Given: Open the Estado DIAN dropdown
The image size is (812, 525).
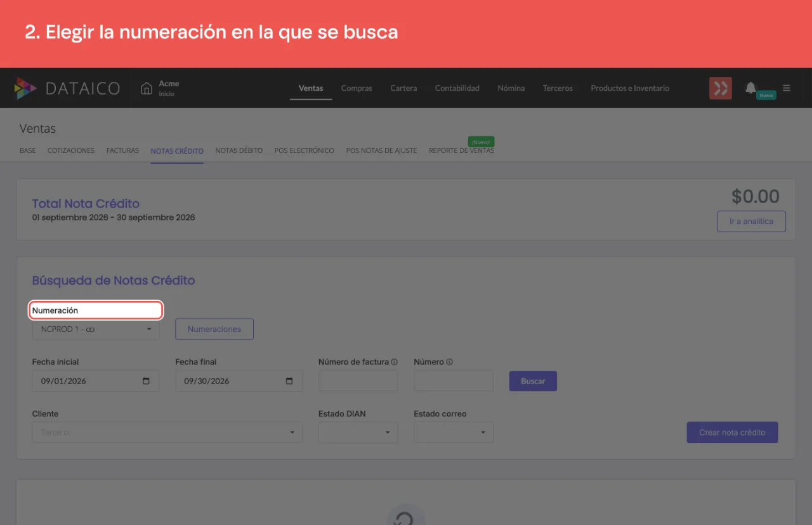Looking at the screenshot, I should click(358, 432).
